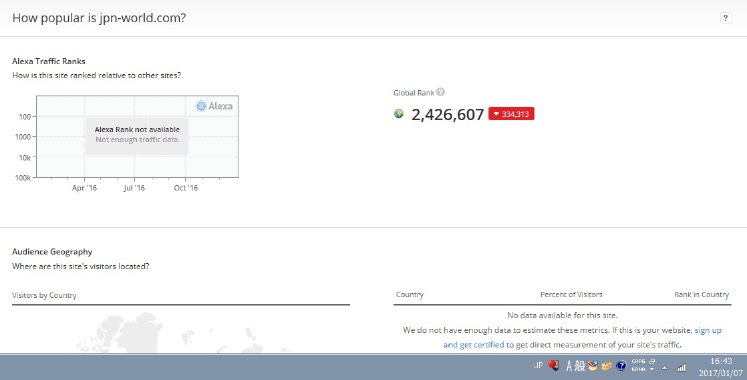Toggle the KANA lock indicator
Image resolution: width=747 pixels, height=380 pixels.
coord(638,369)
